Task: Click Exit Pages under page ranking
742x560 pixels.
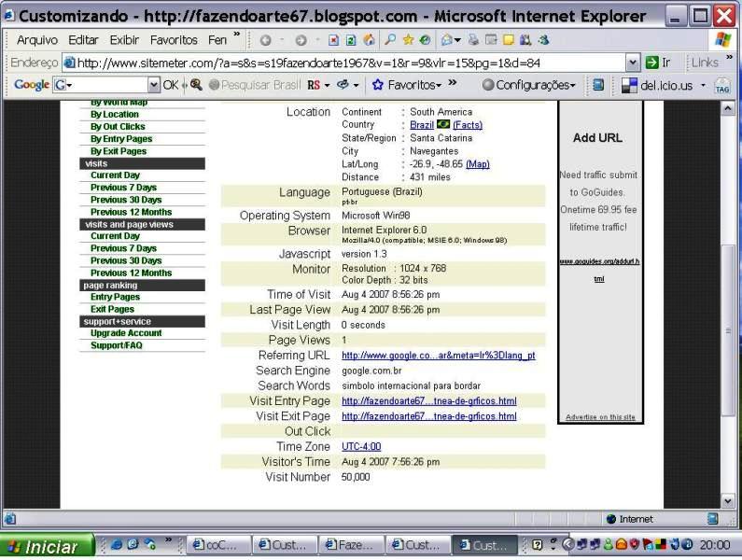Action: tap(112, 309)
